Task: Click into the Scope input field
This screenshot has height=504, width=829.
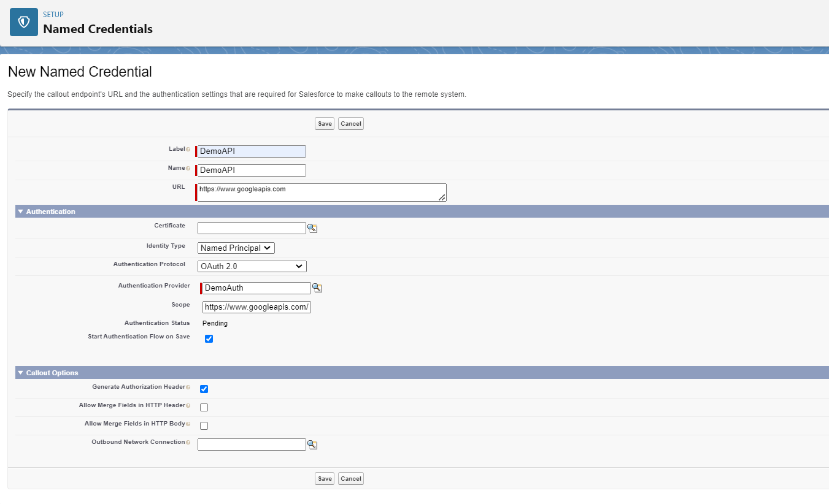Action: pyautogui.click(x=256, y=307)
